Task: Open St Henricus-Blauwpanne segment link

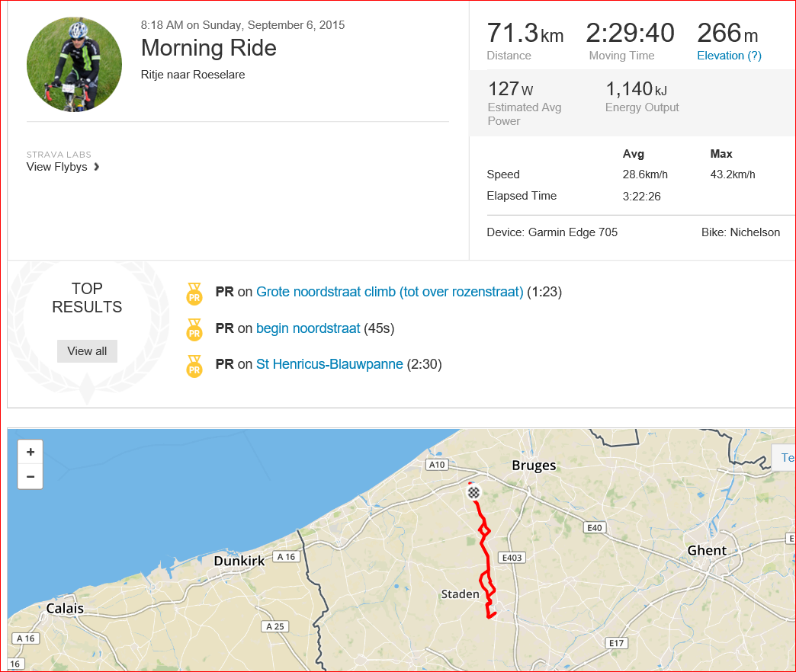Action: click(x=329, y=364)
